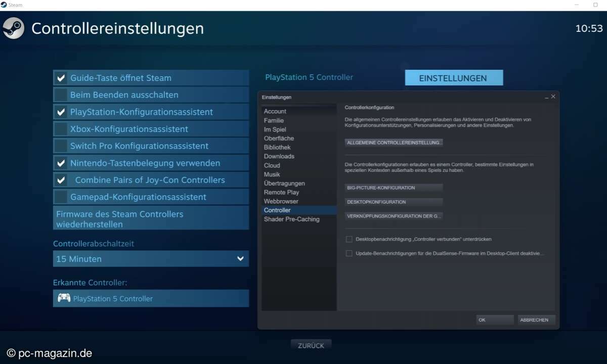Open Verknüpfungskonfiguration der G... button
Image resolution: width=607 pixels, height=364 pixels.
click(x=394, y=216)
